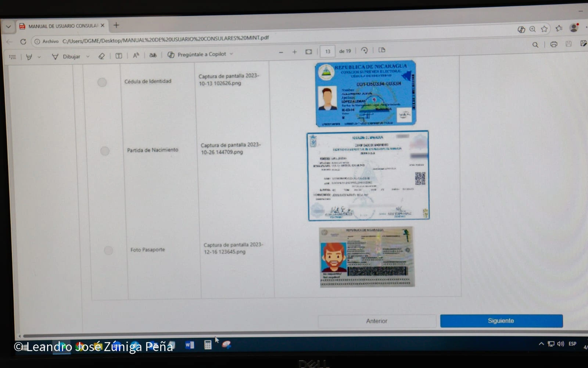Select the Partida de Nacimiento radio button

point(105,151)
